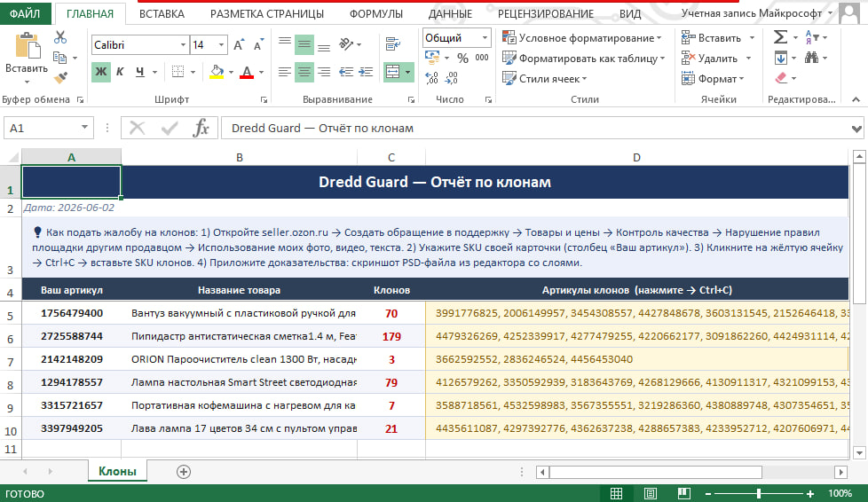Align text right

324,72
